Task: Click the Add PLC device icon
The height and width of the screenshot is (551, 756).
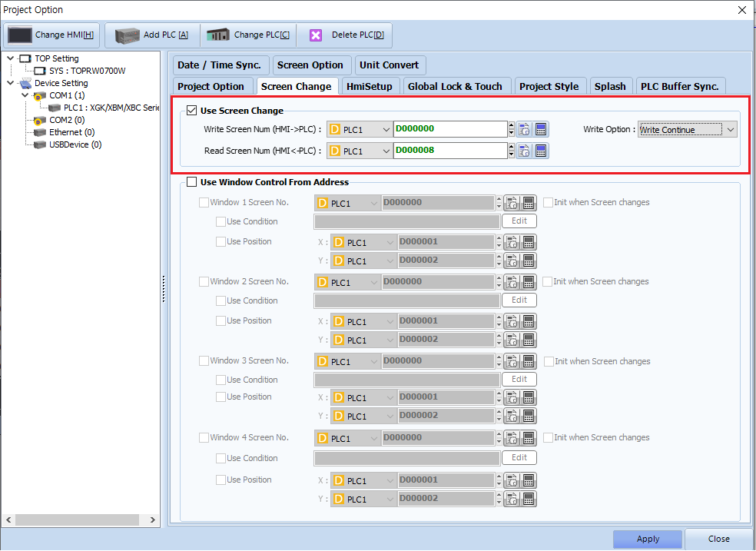Action: point(128,35)
